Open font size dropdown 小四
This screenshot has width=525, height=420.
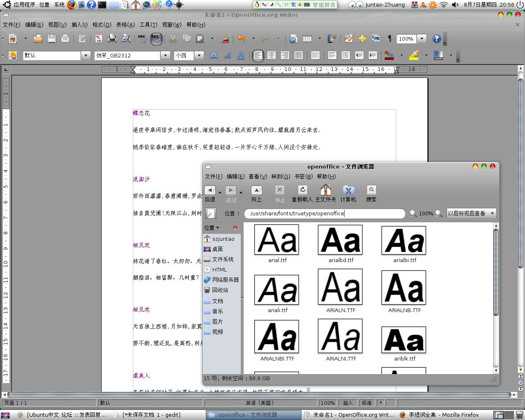[199, 55]
